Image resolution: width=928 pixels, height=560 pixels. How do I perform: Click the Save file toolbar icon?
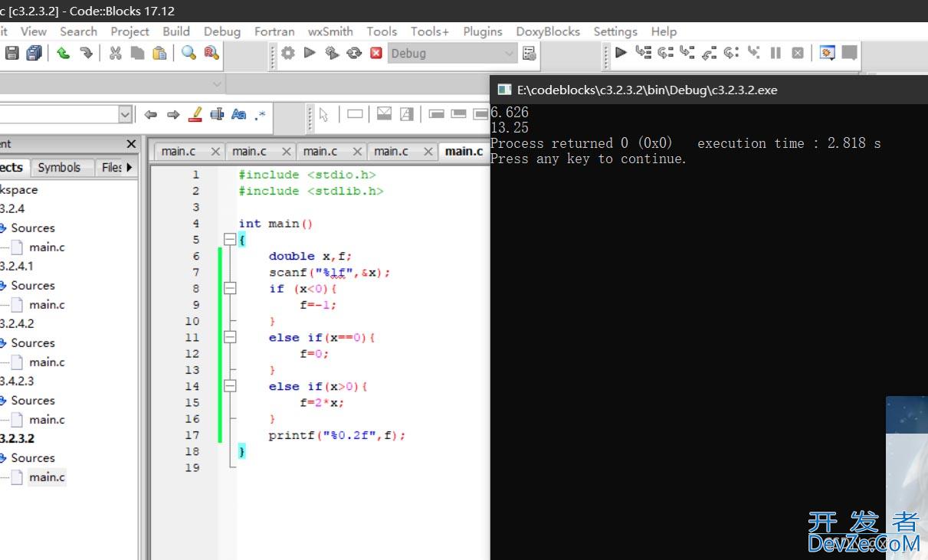pos(11,53)
